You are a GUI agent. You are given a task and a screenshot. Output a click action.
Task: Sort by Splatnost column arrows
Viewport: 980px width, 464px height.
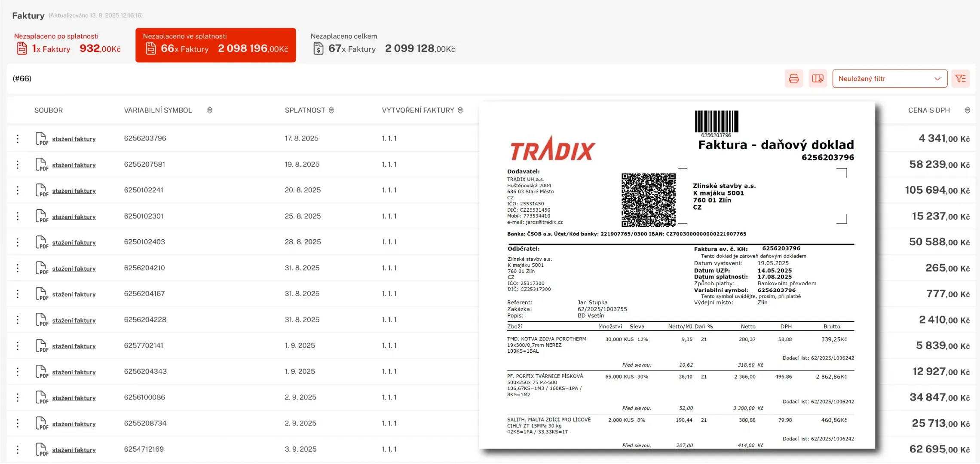click(x=331, y=110)
